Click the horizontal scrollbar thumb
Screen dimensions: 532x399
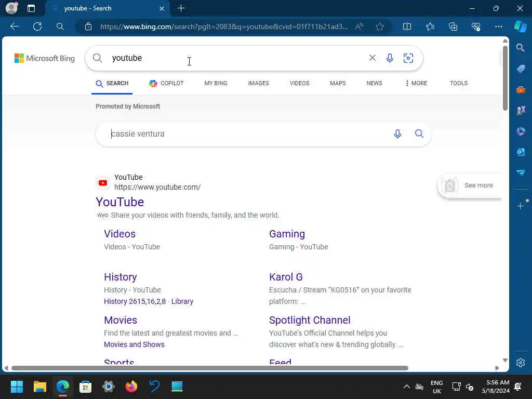click(210, 368)
